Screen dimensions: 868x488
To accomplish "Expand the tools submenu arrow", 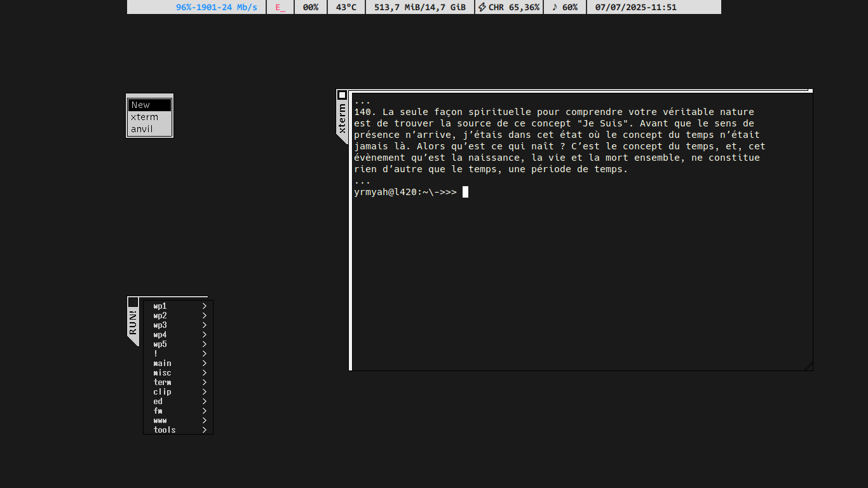I will [x=205, y=430].
